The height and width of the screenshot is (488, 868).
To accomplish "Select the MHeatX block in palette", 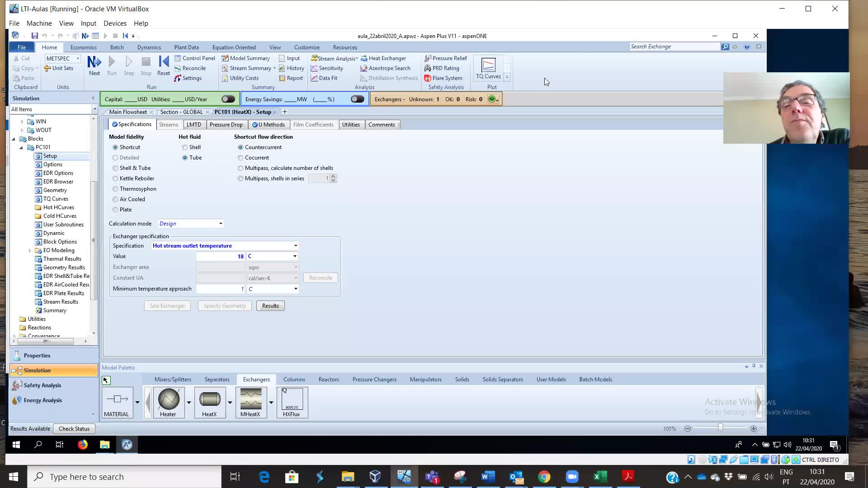I will coord(250,402).
